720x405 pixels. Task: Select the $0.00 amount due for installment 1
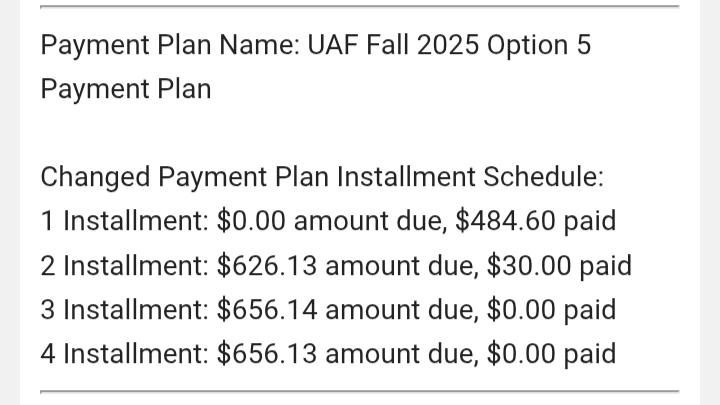pos(251,221)
